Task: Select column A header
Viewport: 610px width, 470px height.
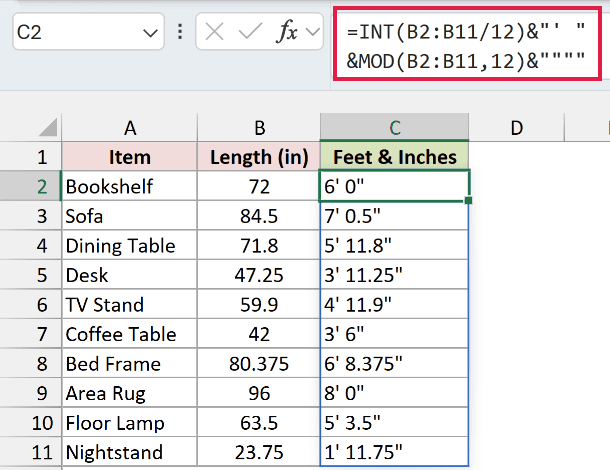Action: point(130,128)
